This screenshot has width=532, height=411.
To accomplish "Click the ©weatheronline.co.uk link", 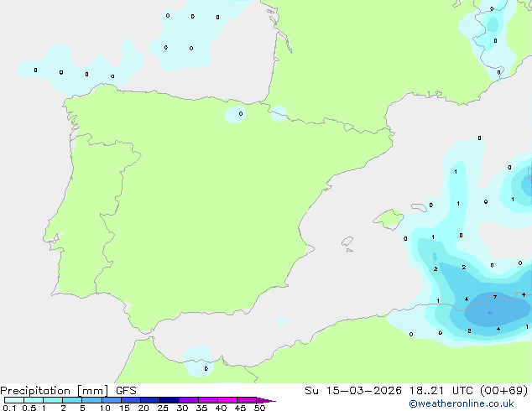I will (462, 403).
